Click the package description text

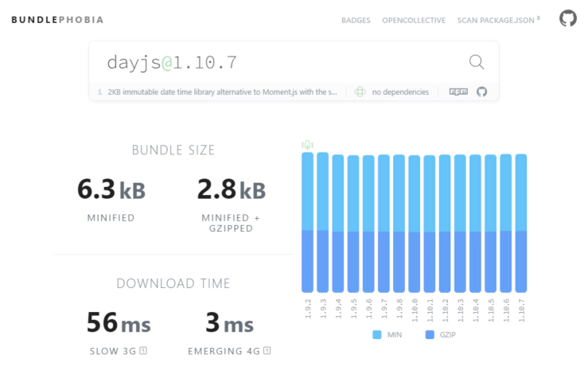click(222, 92)
